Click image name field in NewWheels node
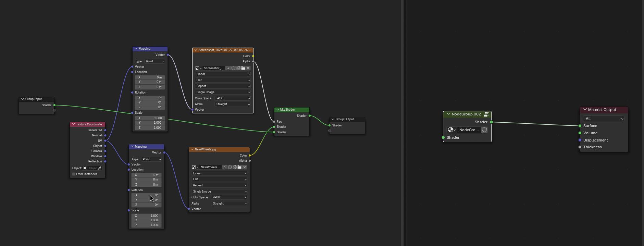The image size is (644, 246). pos(210,167)
